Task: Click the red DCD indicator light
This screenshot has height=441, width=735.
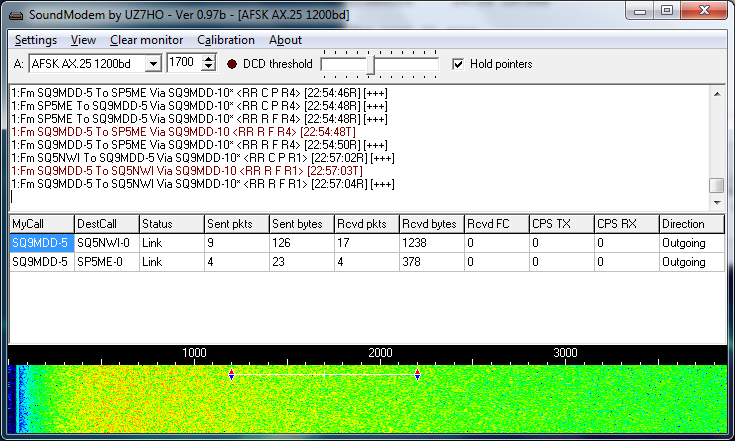Action: click(x=232, y=64)
